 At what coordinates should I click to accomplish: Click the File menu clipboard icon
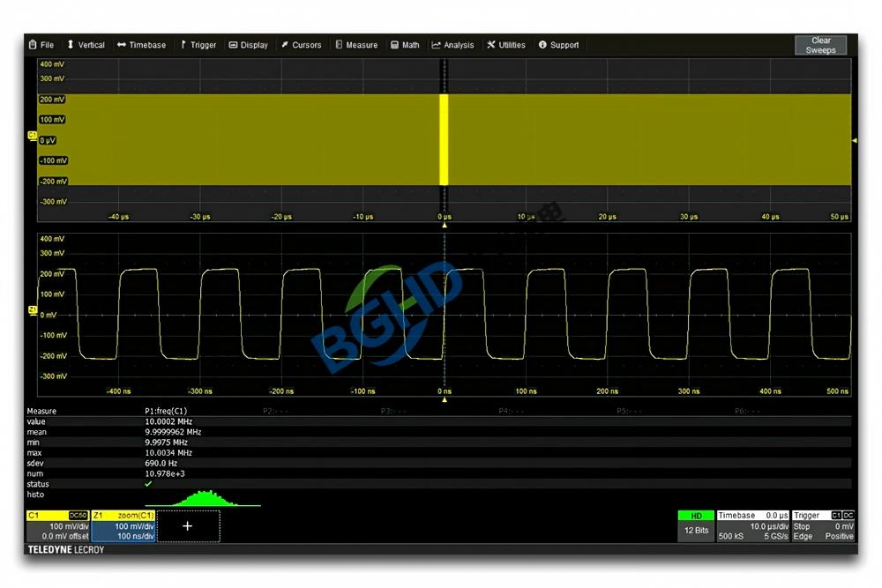33,44
